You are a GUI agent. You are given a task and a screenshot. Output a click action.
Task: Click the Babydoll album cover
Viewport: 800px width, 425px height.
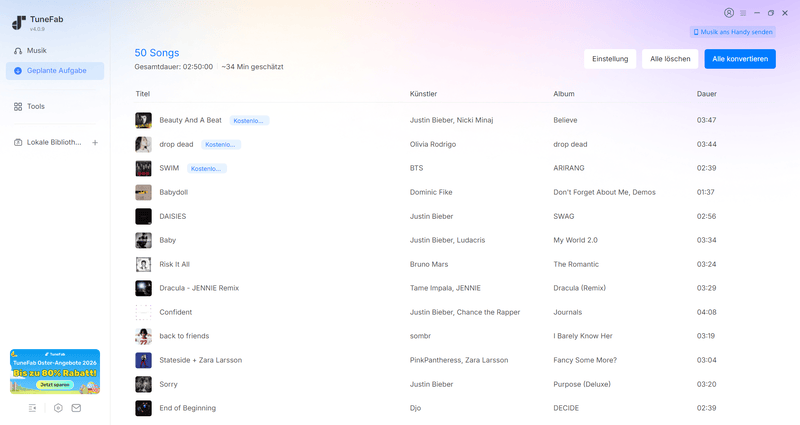point(143,192)
